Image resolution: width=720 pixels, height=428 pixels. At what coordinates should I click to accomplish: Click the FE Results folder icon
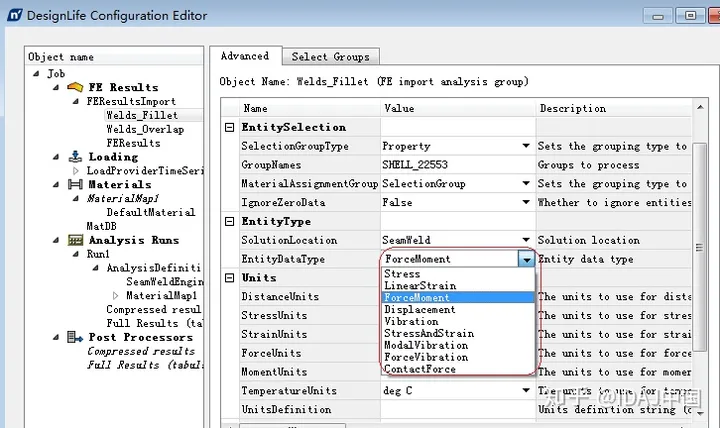coord(75,87)
